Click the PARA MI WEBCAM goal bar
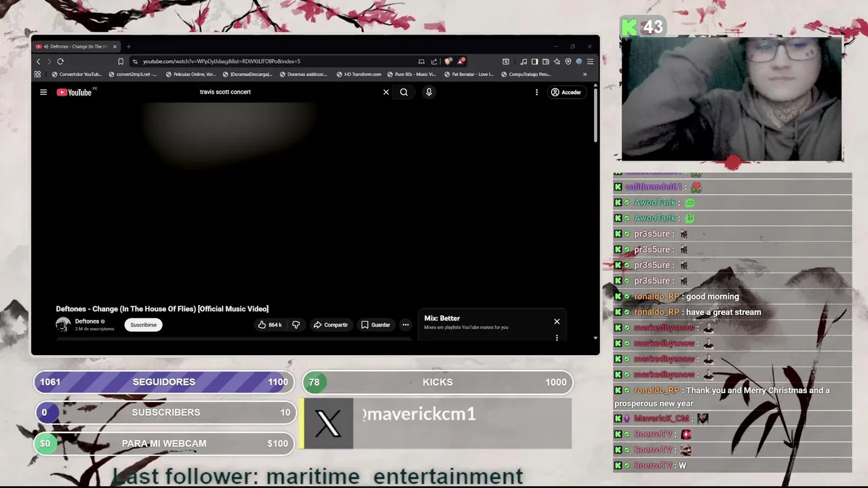The image size is (868, 488). pyautogui.click(x=164, y=443)
